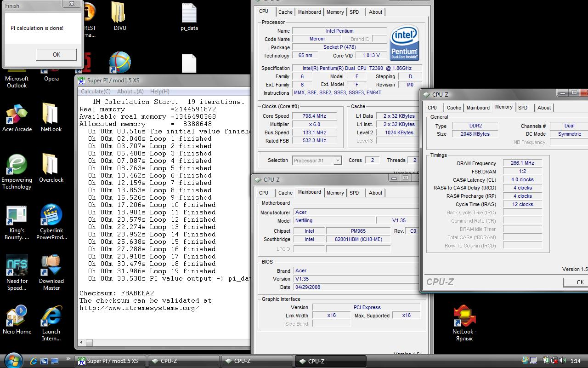Launch Microsoft Outlook desktop shortcut
The image size is (588, 368).
17,78
